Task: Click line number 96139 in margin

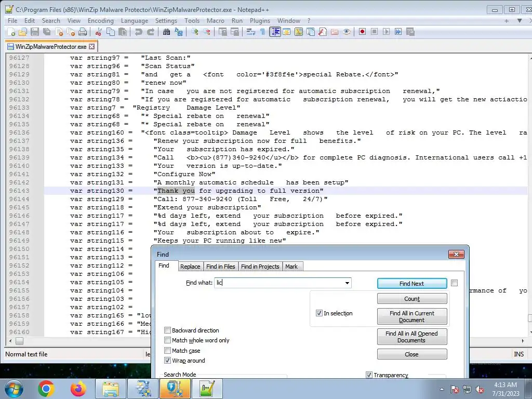Action: point(19,157)
